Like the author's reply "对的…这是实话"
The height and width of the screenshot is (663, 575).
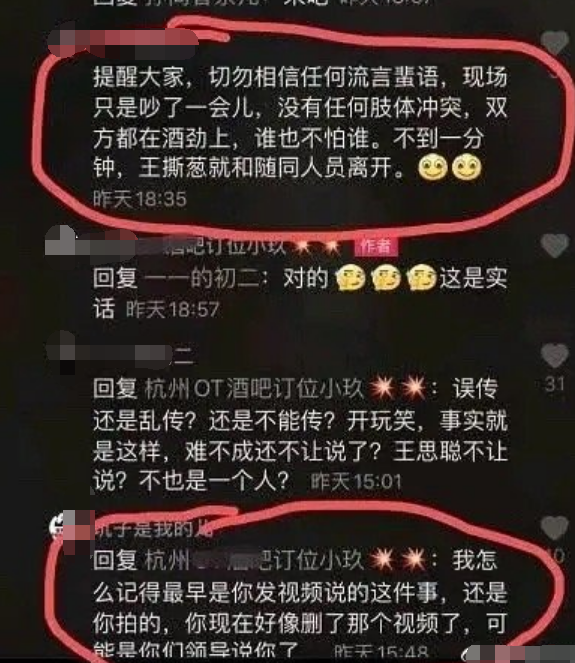555,245
